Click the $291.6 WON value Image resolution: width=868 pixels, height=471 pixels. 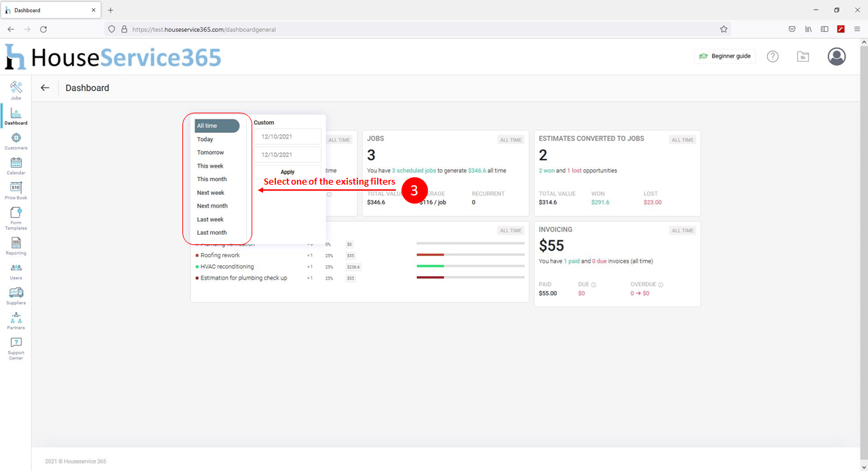pos(600,202)
